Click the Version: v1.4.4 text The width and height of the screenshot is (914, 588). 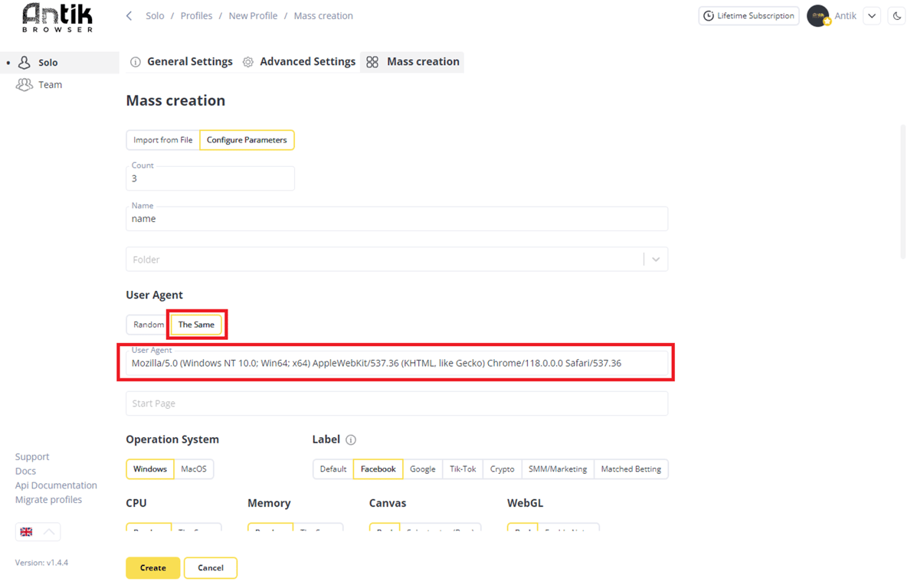(42, 563)
